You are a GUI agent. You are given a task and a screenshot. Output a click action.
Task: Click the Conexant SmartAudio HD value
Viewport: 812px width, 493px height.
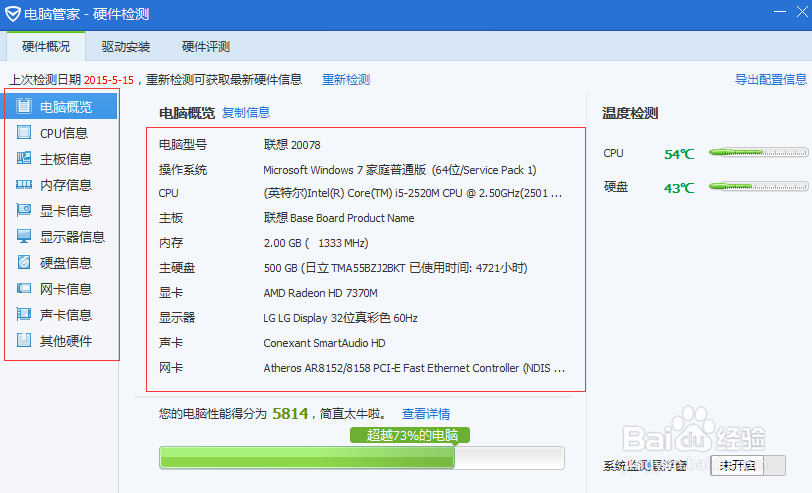(324, 343)
